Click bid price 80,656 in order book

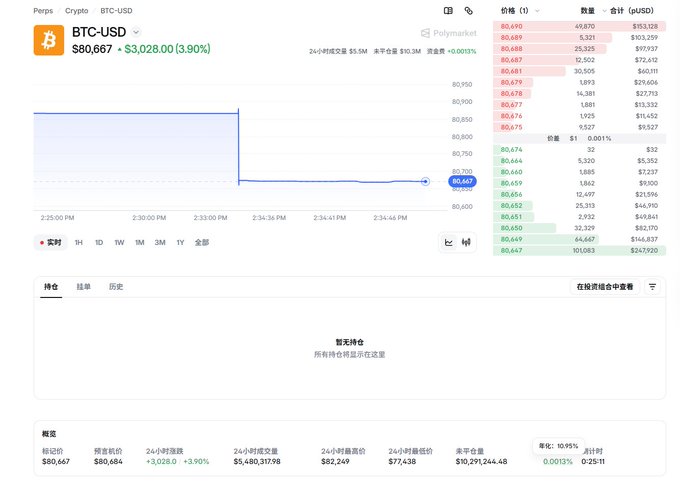(x=511, y=195)
